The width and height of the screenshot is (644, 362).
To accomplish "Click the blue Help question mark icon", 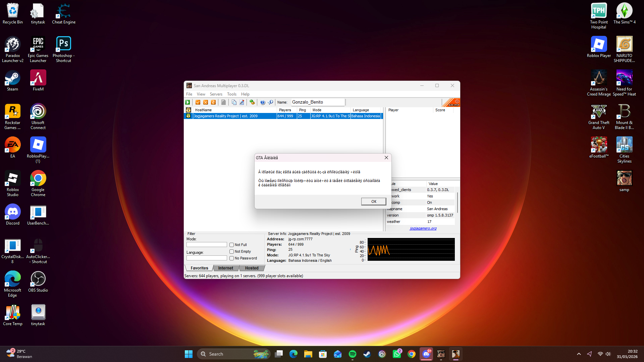I will (263, 102).
